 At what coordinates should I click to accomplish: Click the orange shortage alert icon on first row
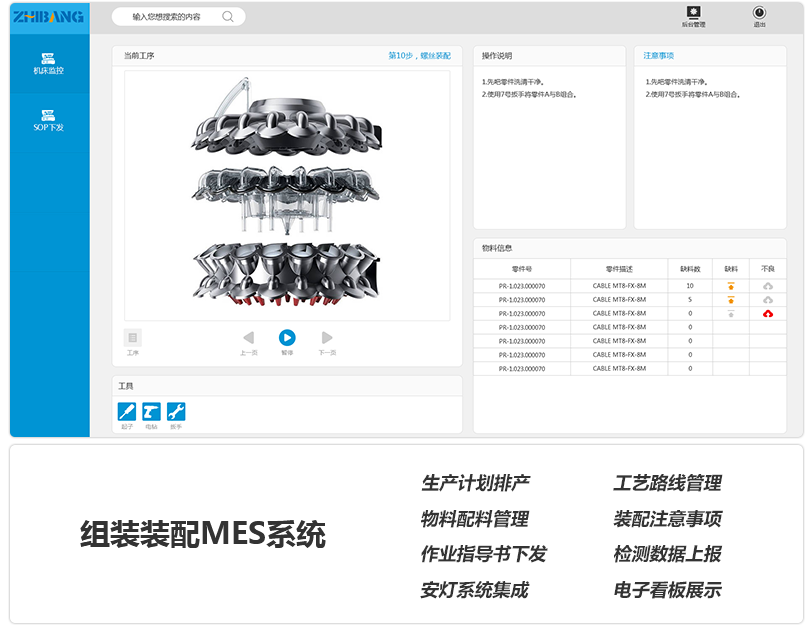731,286
